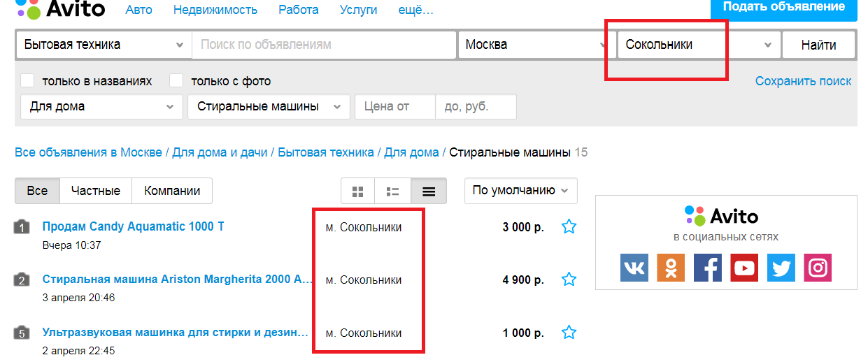Open the 'Авто' top menu
This screenshot has width=868, height=362.
point(138,10)
